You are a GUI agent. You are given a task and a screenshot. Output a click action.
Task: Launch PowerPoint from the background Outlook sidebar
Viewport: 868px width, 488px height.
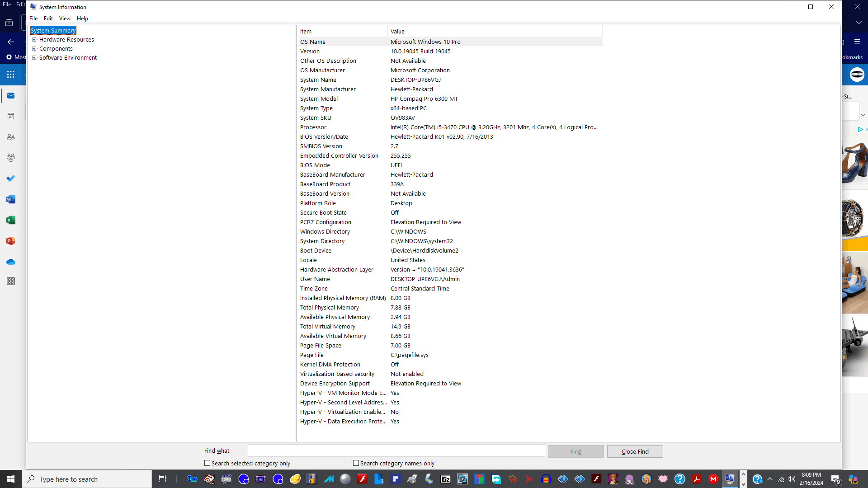click(11, 241)
